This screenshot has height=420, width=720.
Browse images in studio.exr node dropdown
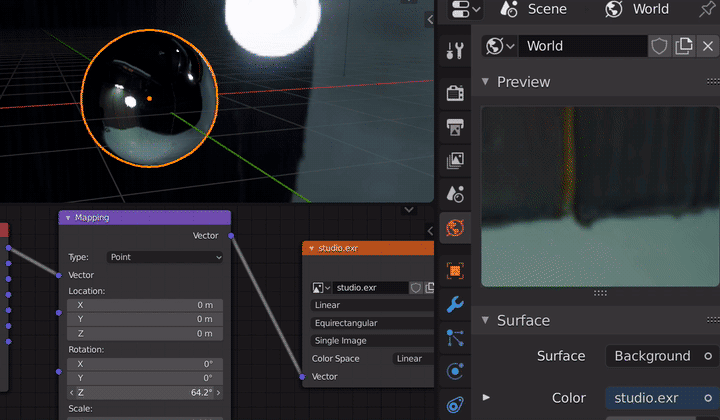321,288
